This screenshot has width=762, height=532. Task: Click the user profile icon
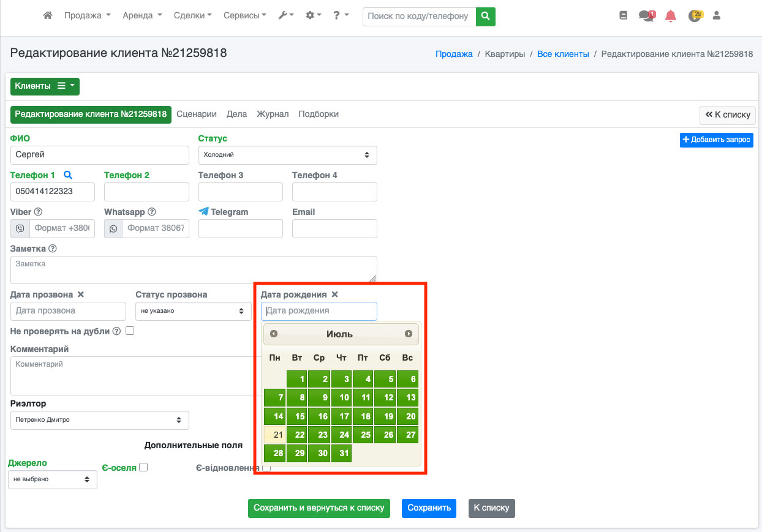[x=717, y=16]
